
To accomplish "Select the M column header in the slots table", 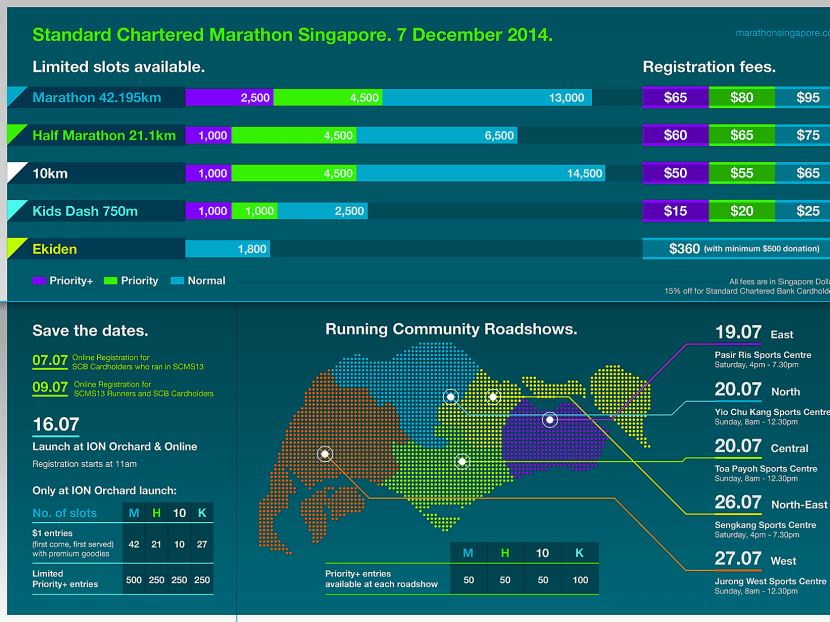I will [133, 512].
